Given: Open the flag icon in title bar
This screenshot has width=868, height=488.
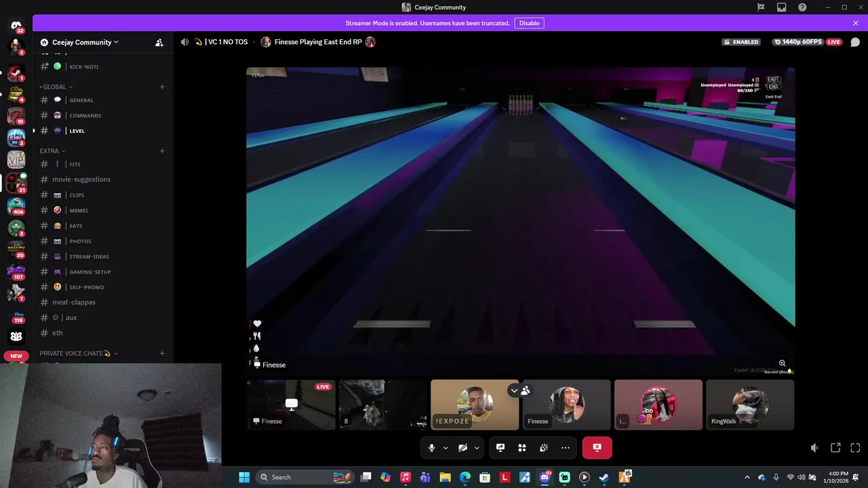Looking at the screenshot, I should [x=761, y=7].
